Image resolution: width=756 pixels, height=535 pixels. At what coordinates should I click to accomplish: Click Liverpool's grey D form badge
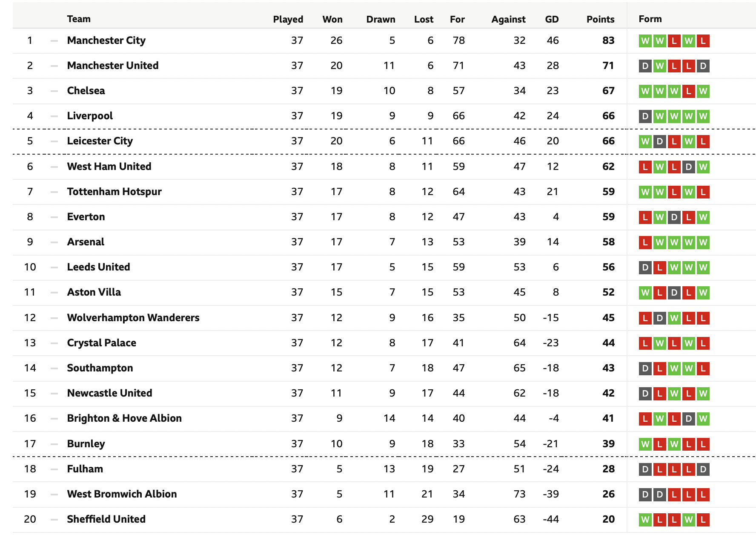pos(645,116)
